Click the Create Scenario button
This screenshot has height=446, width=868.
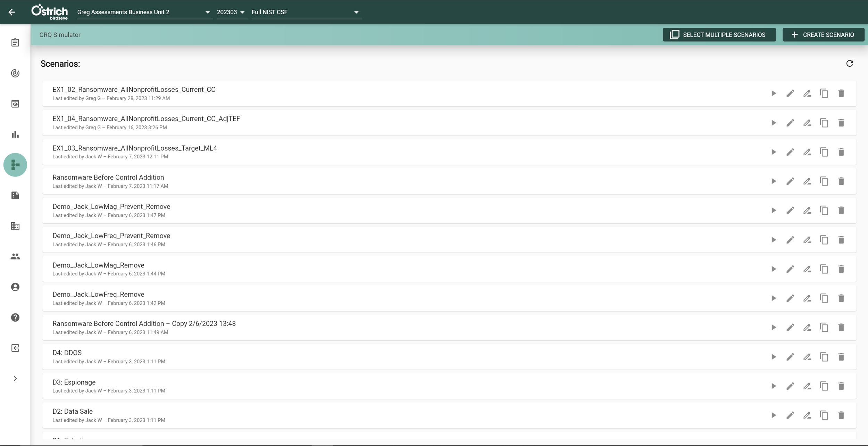[x=823, y=35]
